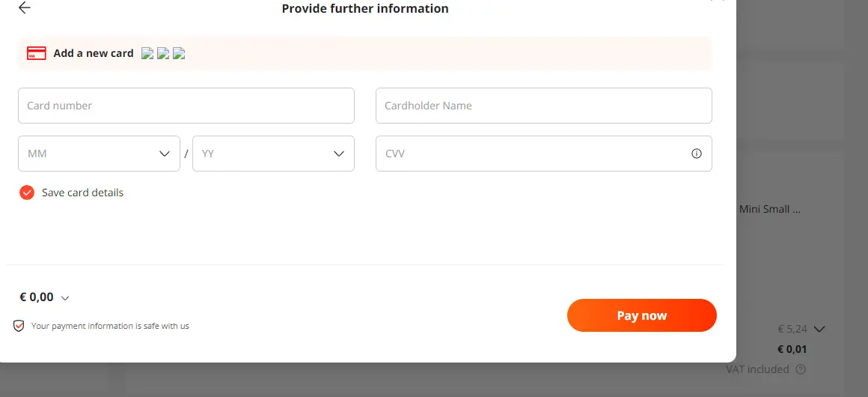Viewport: 868px width, 397px height.
Task: Expand the € 0,00 total chevron
Action: pyautogui.click(x=65, y=298)
